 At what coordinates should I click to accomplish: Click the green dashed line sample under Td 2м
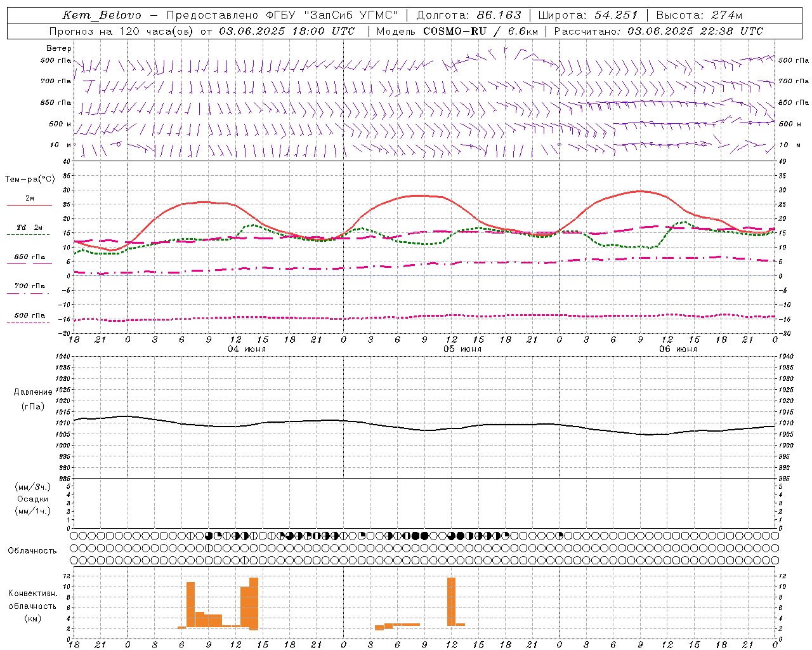(x=29, y=235)
